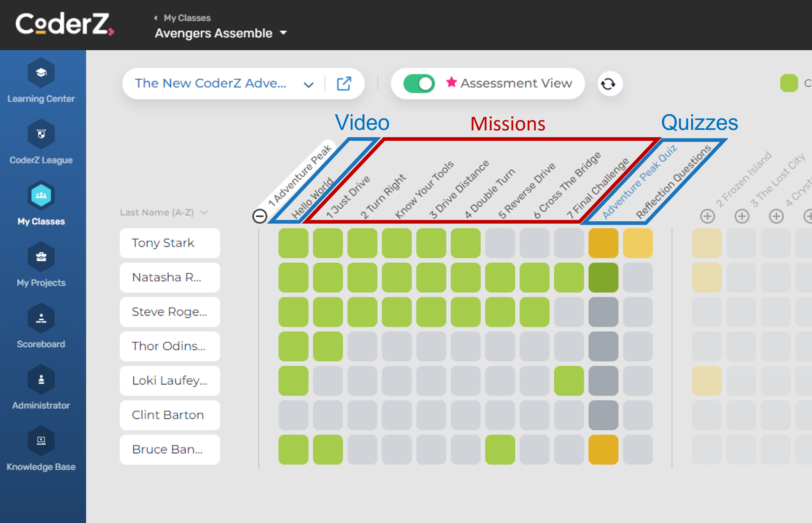Go to My Classes via sidebar icon

(41, 195)
